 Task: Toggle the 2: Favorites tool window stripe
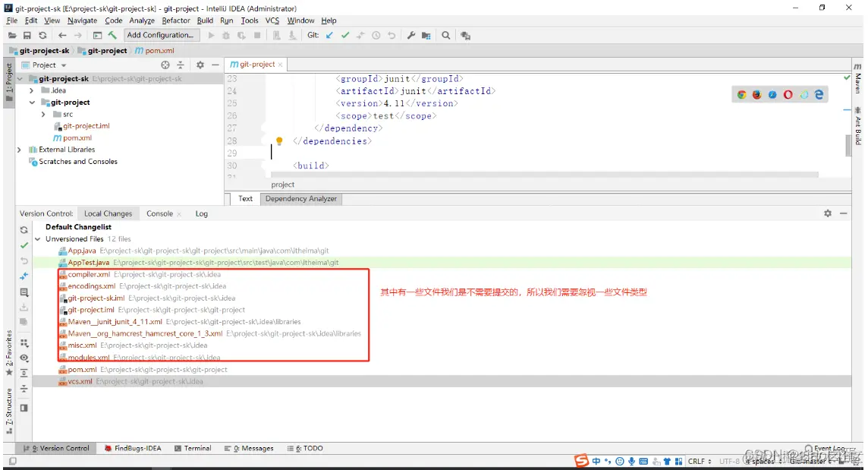(9, 352)
